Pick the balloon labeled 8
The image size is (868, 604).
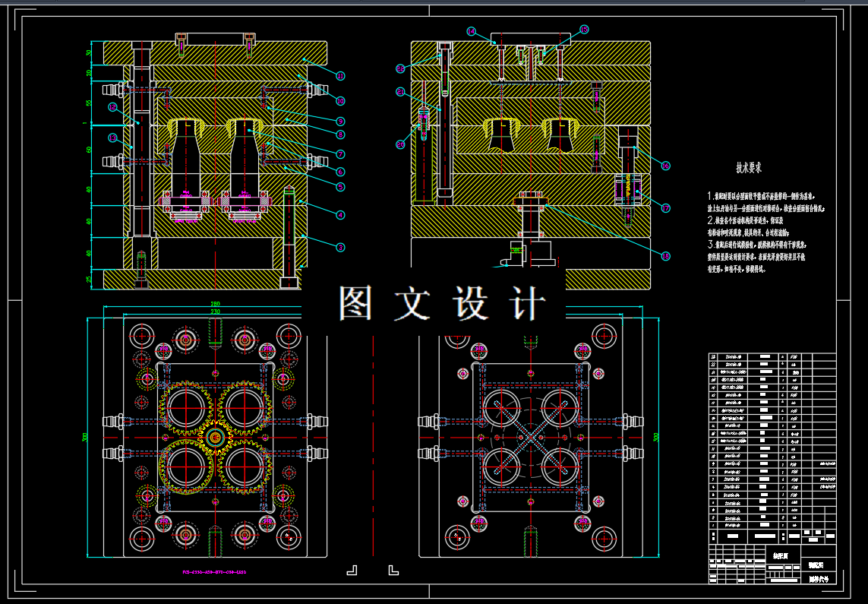340,134
